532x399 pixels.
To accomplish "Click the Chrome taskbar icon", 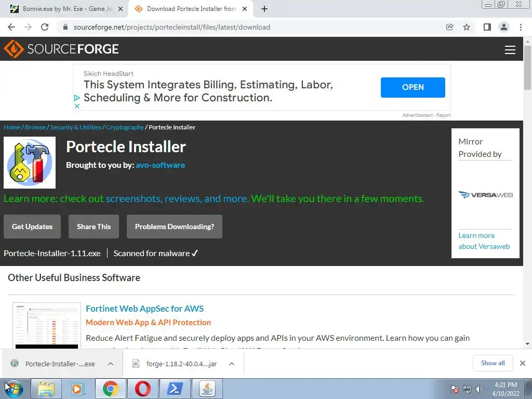I will click(110, 389).
